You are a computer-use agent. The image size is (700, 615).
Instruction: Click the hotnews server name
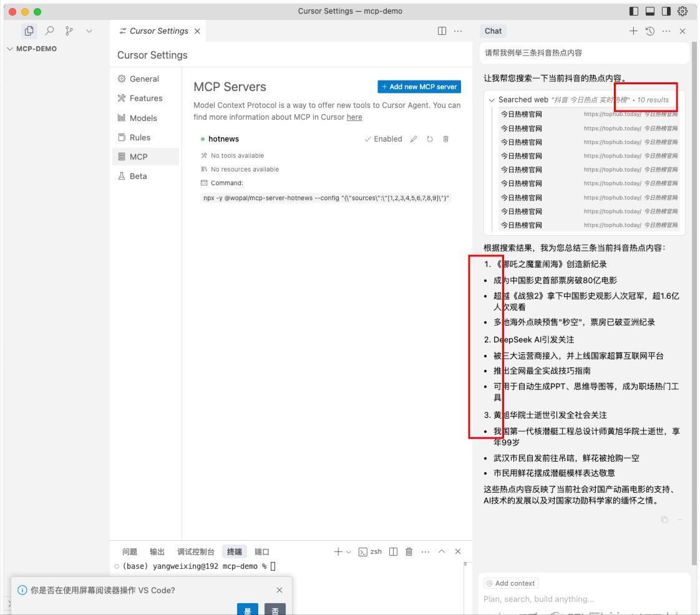tap(223, 139)
